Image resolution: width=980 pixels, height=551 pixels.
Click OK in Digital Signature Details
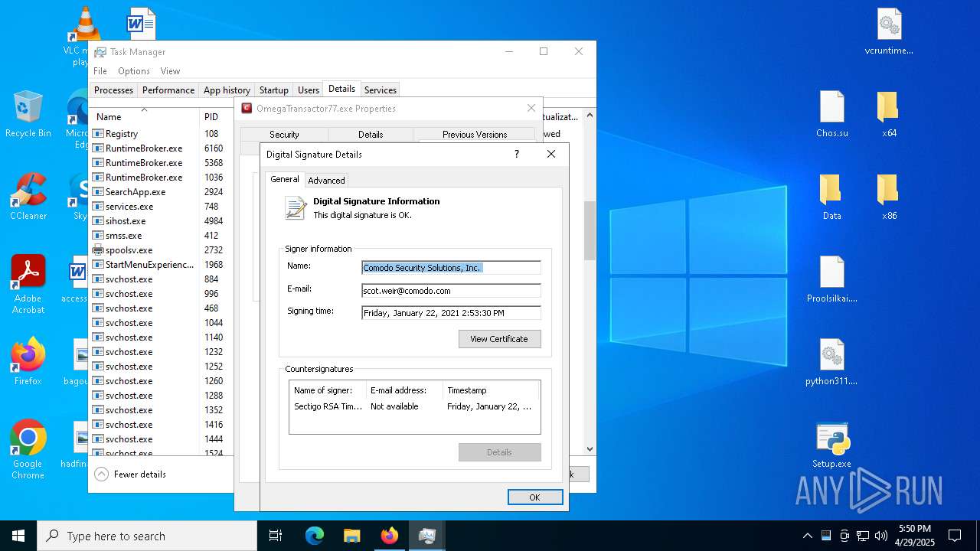(x=535, y=497)
